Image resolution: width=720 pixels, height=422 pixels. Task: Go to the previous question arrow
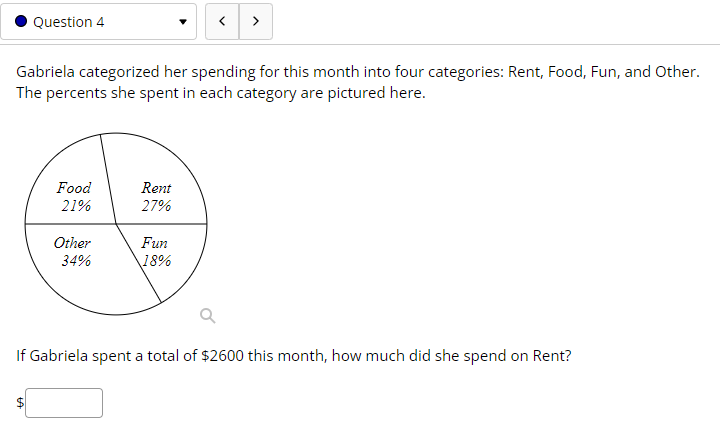pyautogui.click(x=222, y=22)
